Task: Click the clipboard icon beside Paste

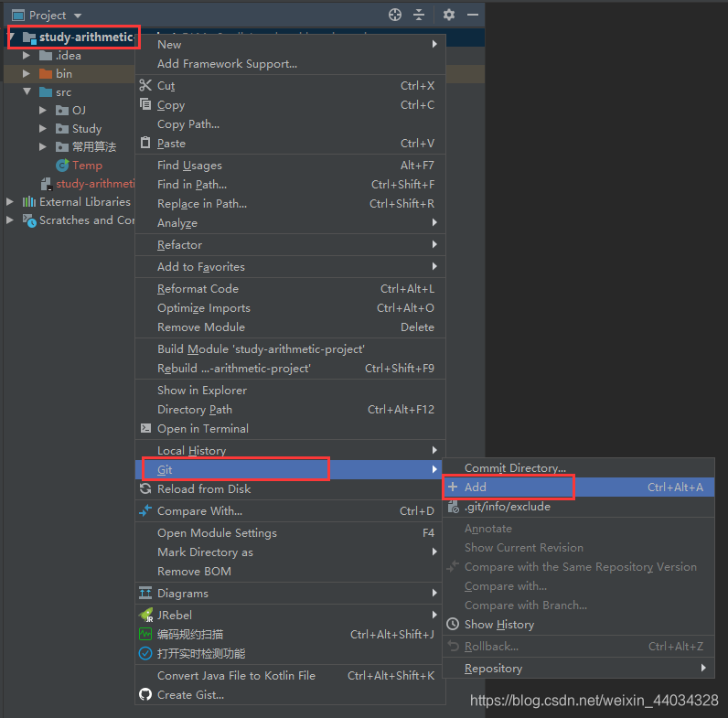Action: click(145, 143)
